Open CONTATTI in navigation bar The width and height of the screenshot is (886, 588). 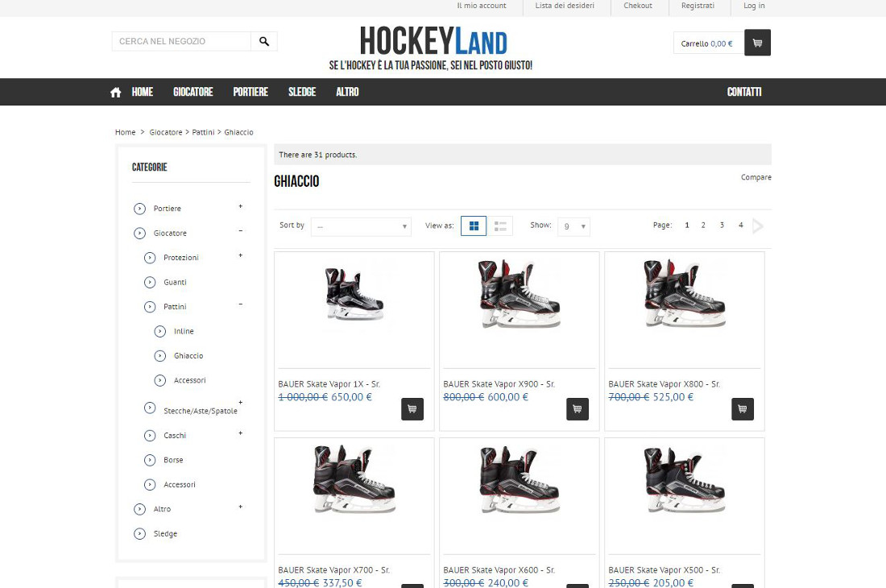[x=744, y=92]
